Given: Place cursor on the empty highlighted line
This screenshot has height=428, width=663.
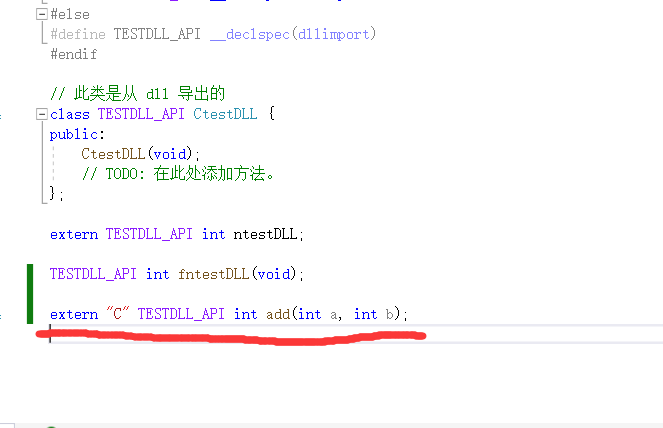Looking at the screenshot, I should point(356,334).
